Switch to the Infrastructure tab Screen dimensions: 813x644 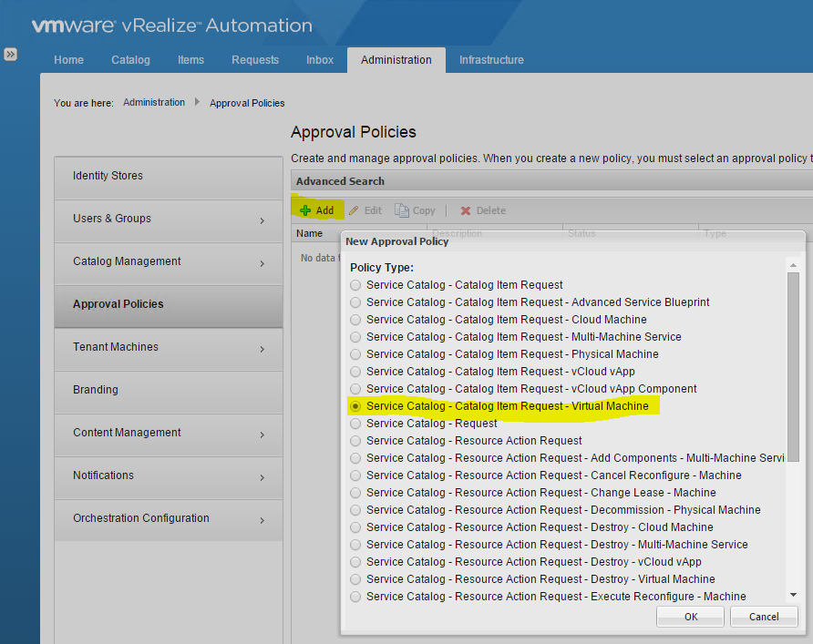[491, 60]
